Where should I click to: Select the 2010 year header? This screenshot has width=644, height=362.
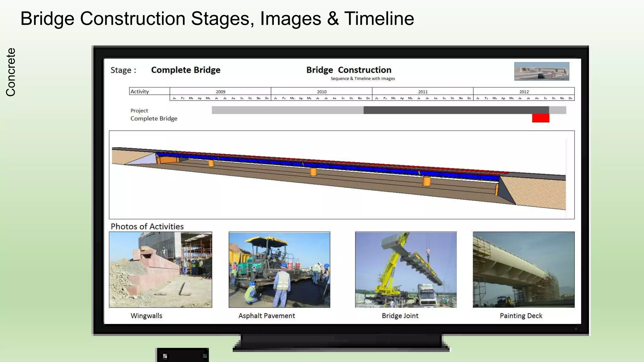(321, 91)
